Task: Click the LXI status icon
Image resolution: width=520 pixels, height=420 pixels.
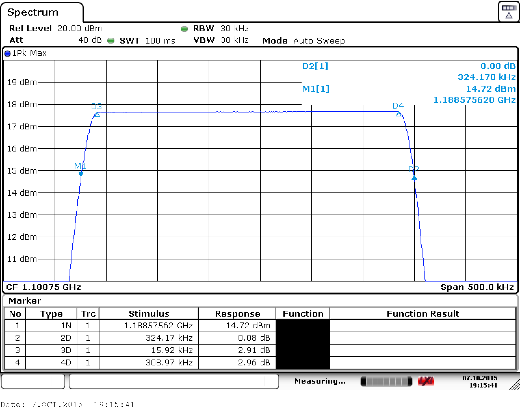Action: [426, 381]
